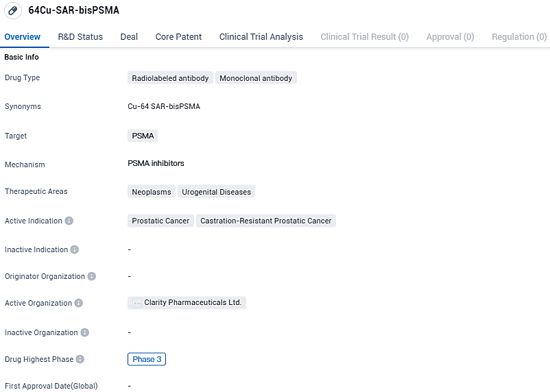Open the Deal tab

(129, 37)
